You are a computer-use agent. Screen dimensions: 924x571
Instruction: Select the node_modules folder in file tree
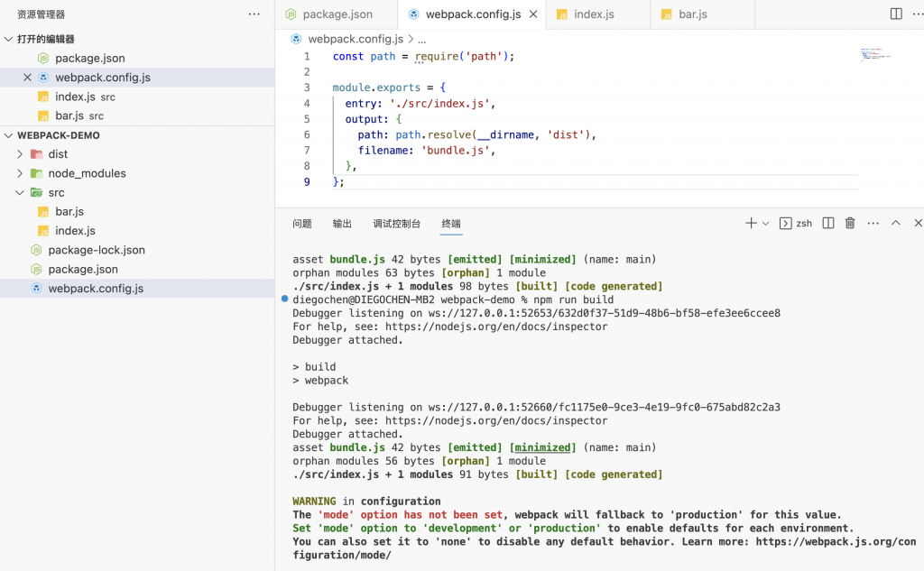click(x=137, y=173)
